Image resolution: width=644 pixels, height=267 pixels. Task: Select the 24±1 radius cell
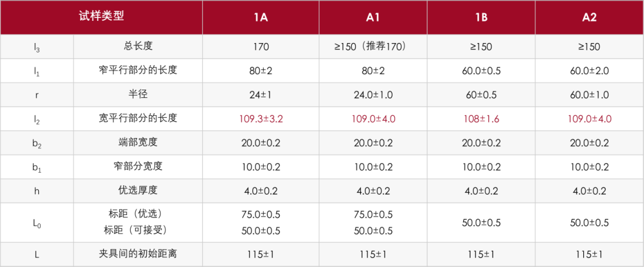[x=261, y=94]
